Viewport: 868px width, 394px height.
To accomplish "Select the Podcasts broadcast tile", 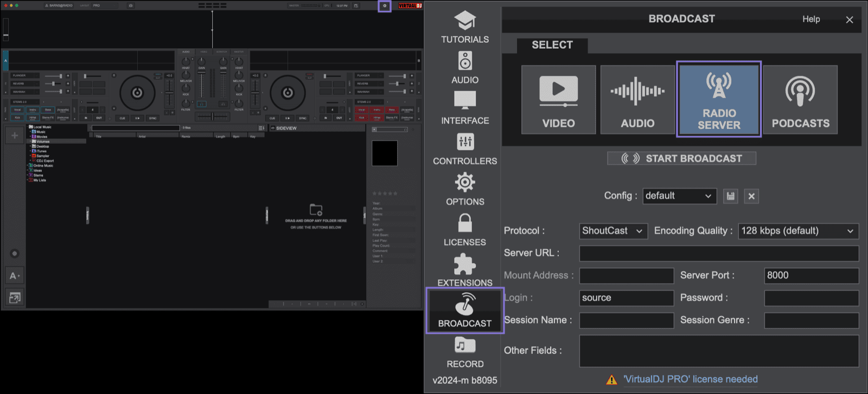I will coord(800,100).
